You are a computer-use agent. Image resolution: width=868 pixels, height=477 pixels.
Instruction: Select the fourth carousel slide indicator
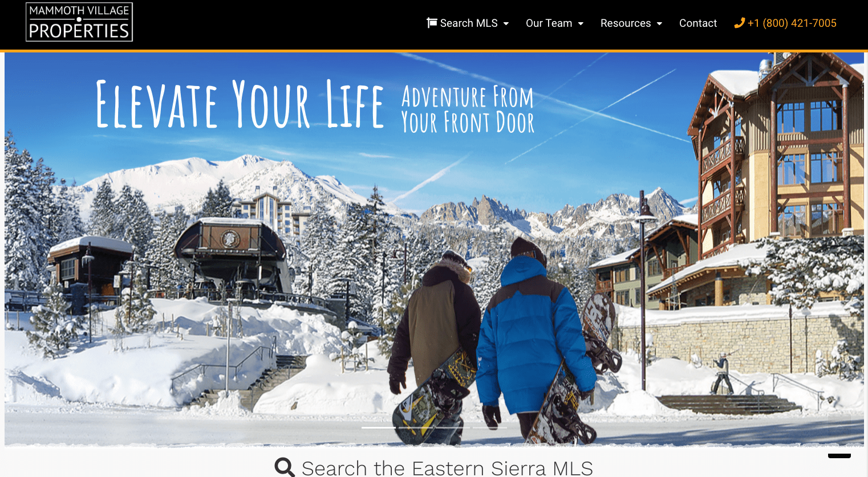click(x=490, y=427)
